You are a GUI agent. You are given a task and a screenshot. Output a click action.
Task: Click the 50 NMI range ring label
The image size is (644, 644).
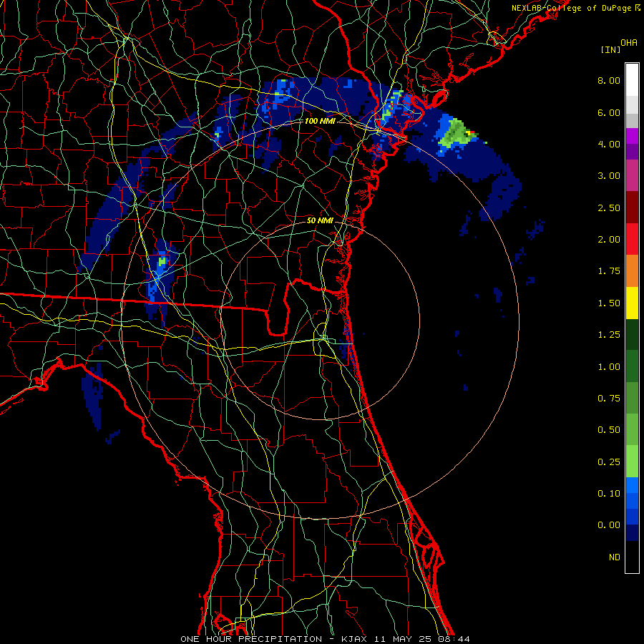click(320, 220)
